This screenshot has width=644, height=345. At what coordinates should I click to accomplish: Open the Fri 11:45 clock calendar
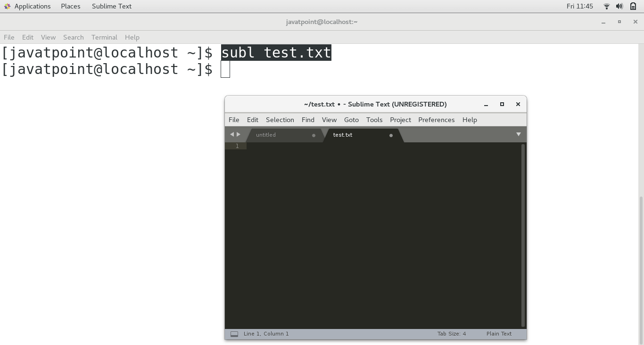pyautogui.click(x=580, y=6)
